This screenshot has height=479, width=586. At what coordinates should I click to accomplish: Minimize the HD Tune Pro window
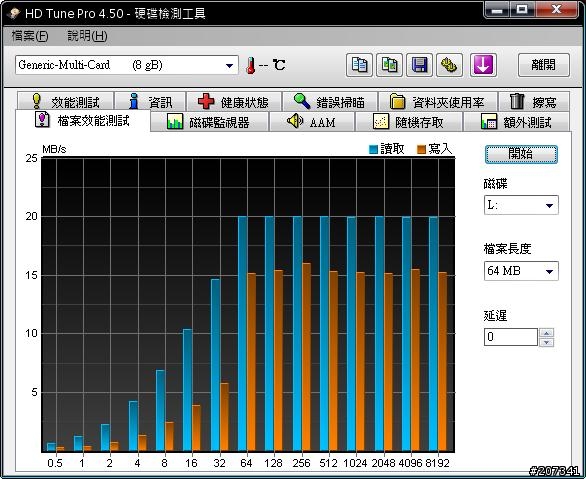497,10
